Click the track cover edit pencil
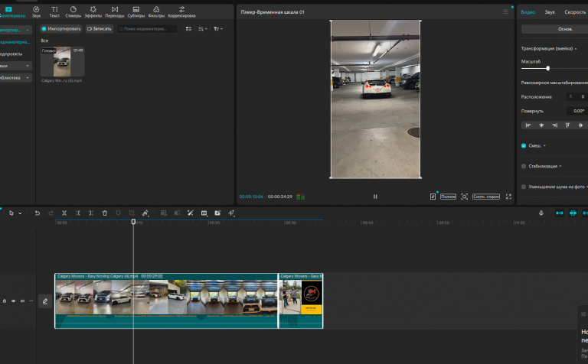The width and height of the screenshot is (588, 364). coord(45,301)
